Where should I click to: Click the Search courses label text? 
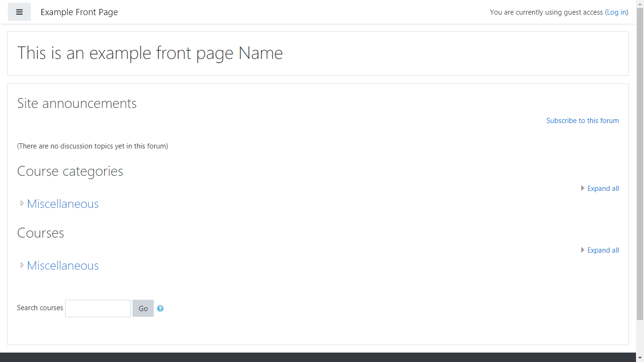pyautogui.click(x=40, y=308)
